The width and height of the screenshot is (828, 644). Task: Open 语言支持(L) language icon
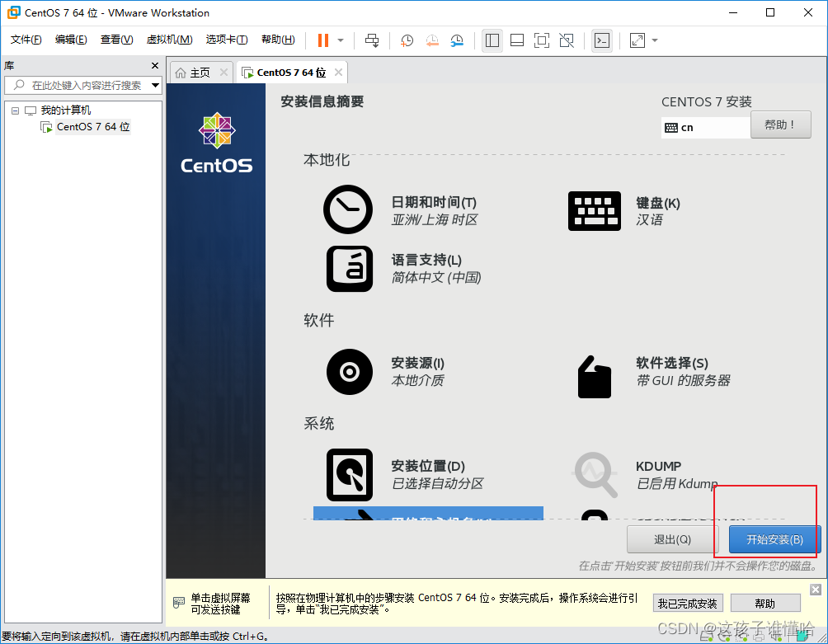click(349, 269)
